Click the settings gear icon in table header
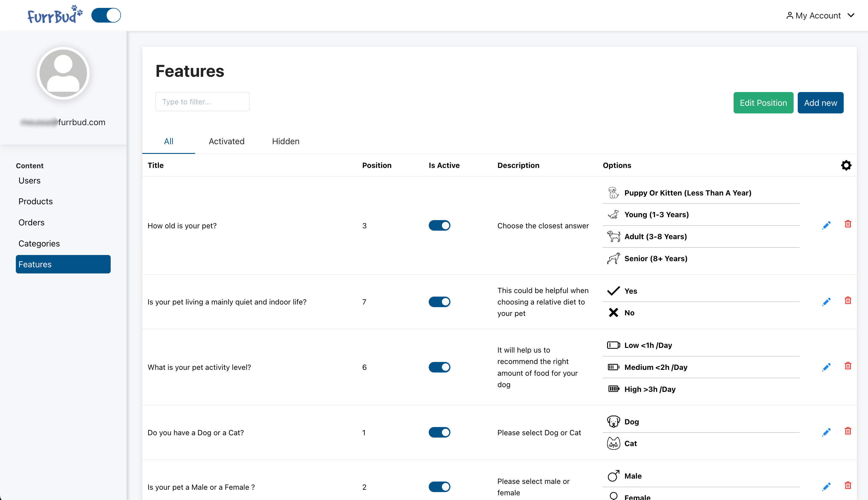Image resolution: width=868 pixels, height=500 pixels. click(846, 165)
